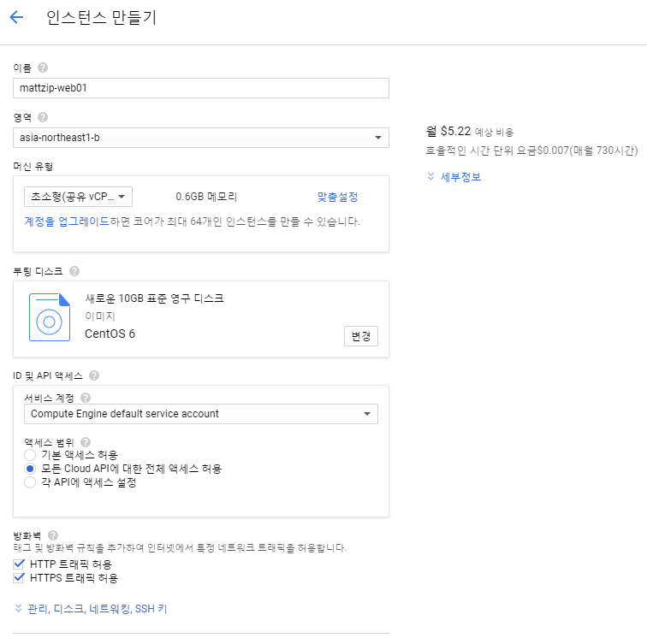Click the CentOS 6 image name
Image resolution: width=647 pixels, height=644 pixels.
coord(110,334)
